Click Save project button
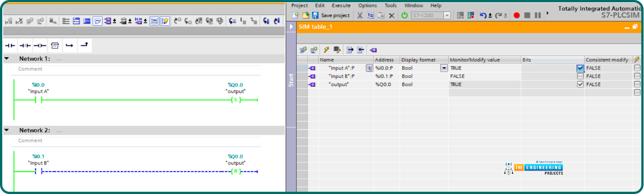Image resolution: width=644 pixels, height=194 pixels. pos(331,15)
